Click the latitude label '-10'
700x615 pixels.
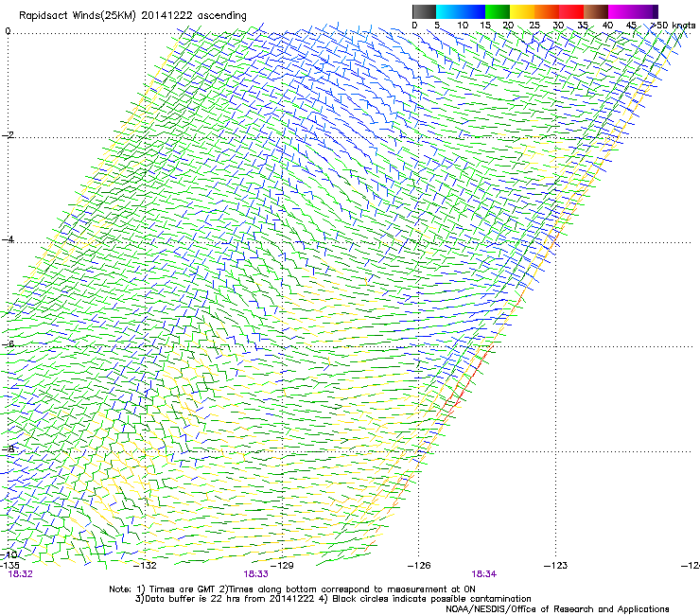pos(9,554)
